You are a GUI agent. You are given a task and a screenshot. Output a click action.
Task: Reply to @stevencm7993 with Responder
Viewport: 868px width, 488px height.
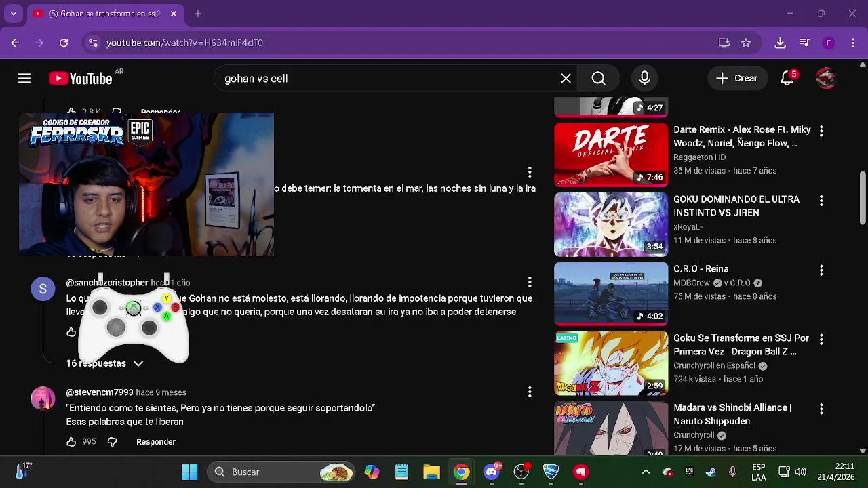tap(156, 442)
